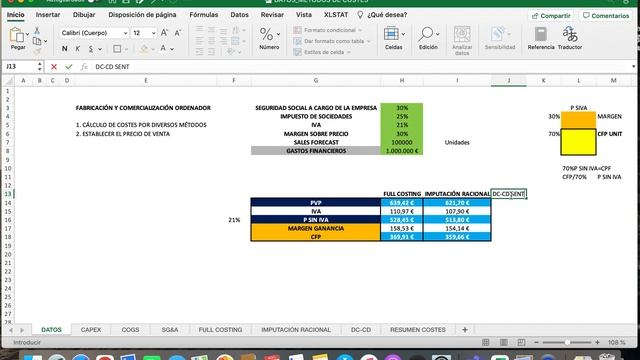Expand the underline style arrow

tap(100, 49)
